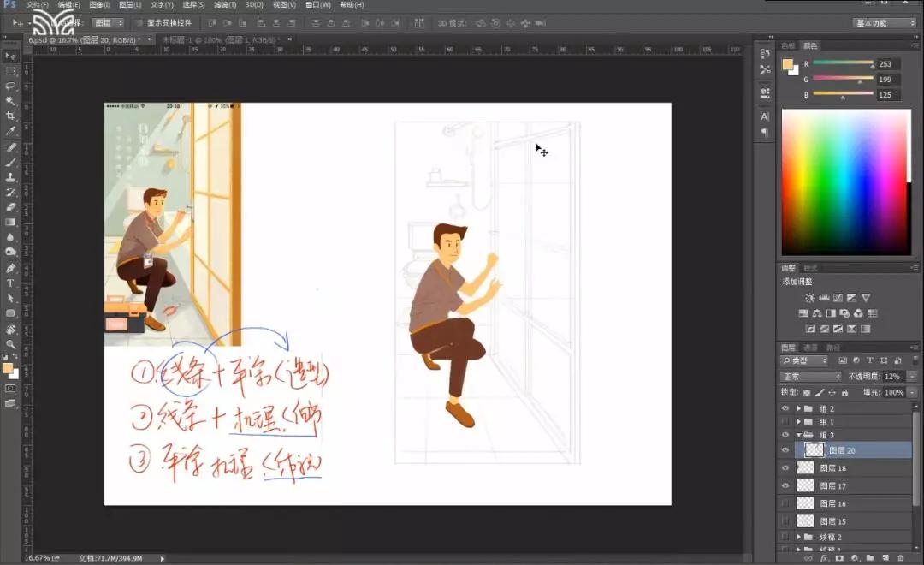This screenshot has height=565, width=924.
Task: Hide the 组 3 group
Action: [x=785, y=435]
